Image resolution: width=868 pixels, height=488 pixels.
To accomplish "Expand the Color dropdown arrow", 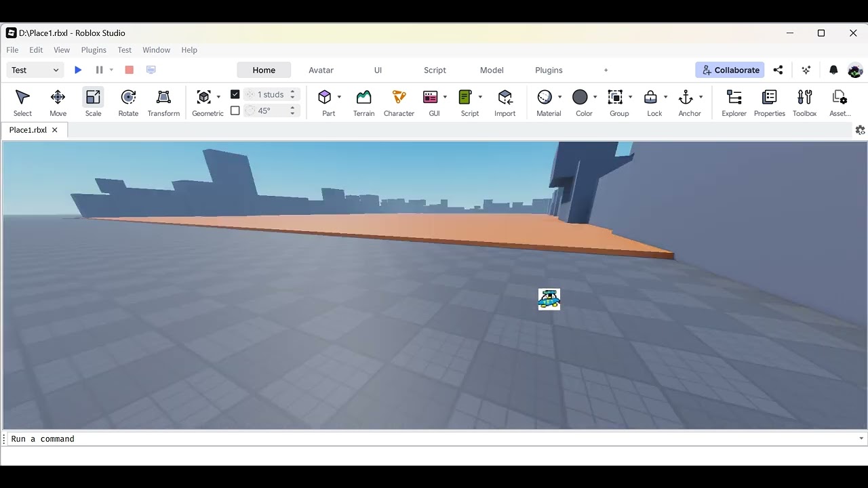I will click(595, 97).
